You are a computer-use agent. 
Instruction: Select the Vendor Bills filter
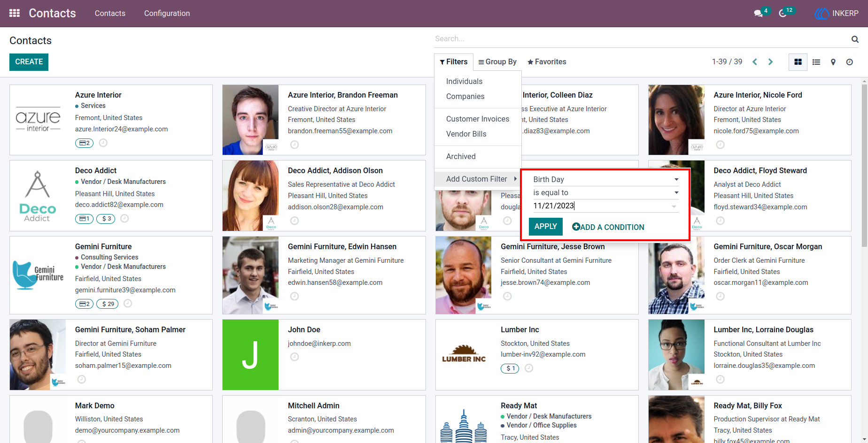(x=478, y=134)
